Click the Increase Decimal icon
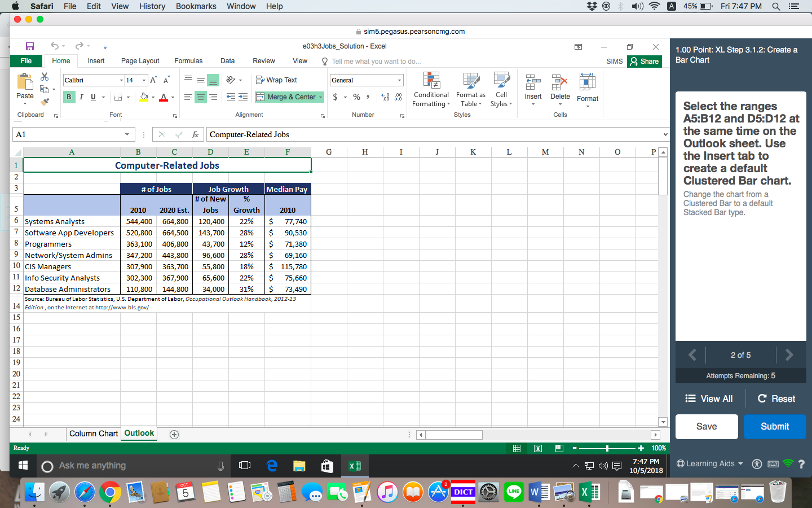Image resolution: width=812 pixels, height=508 pixels. 386,97
